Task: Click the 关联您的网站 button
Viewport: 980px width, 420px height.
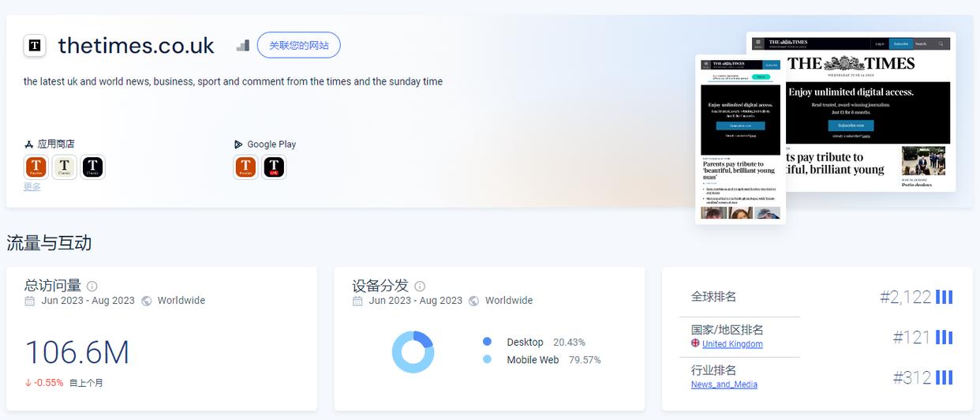Action: click(x=298, y=46)
